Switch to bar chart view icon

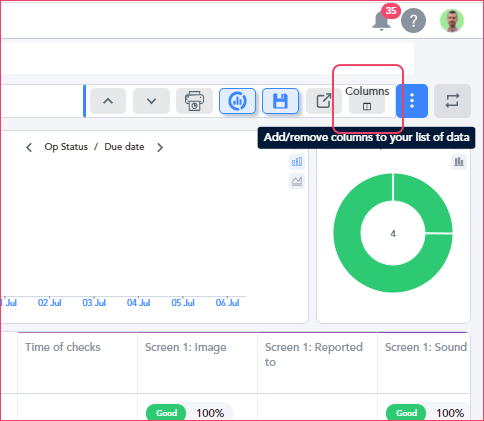click(297, 162)
